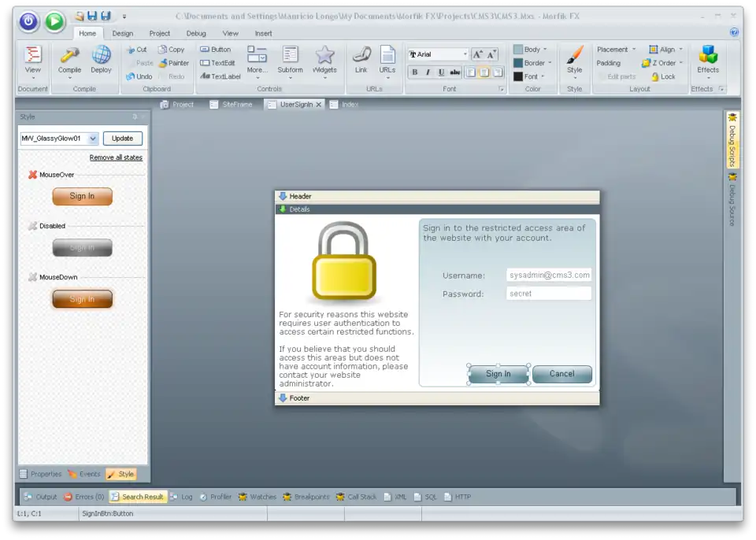Enable the Lock option in Layout group

[x=664, y=76]
